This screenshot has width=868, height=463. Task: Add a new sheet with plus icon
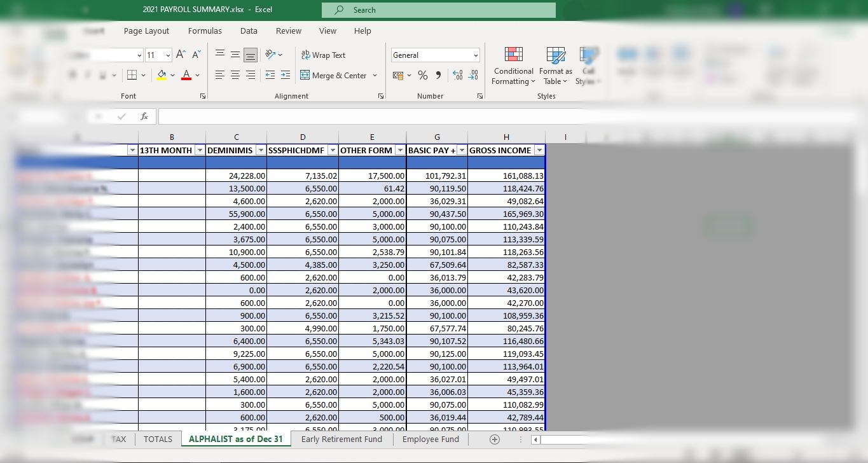click(494, 439)
